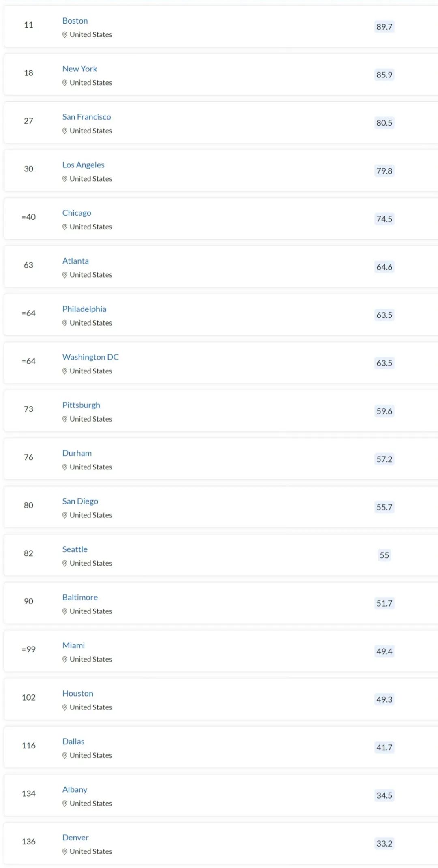Click the location pin icon under Durham
The height and width of the screenshot is (868, 438).
coord(64,467)
